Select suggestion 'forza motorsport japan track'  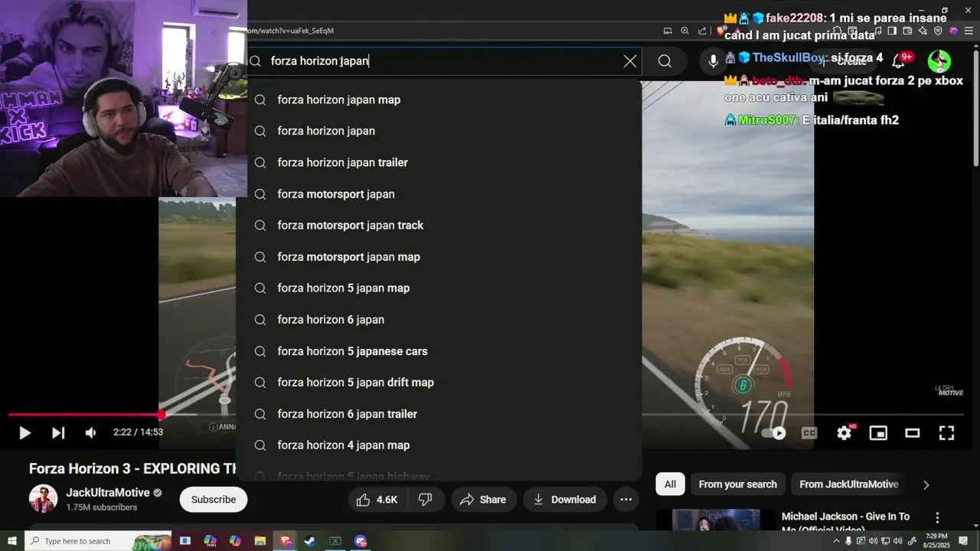(439, 225)
